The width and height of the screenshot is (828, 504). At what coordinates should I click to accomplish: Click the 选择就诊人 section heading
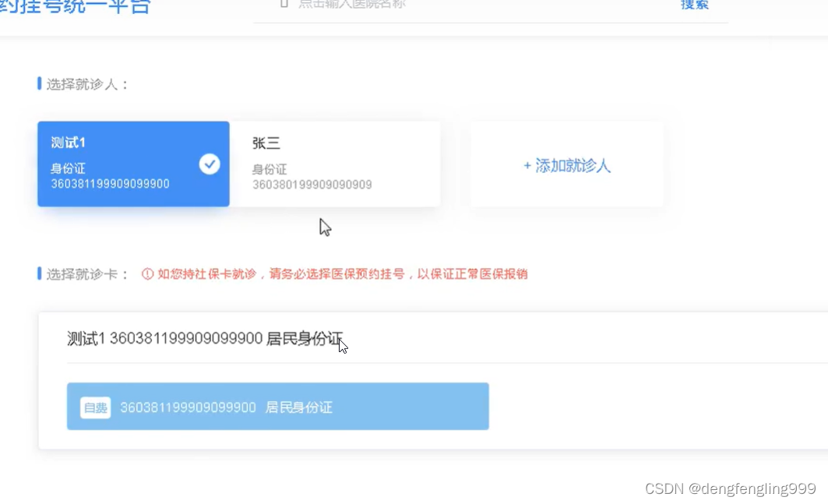(86, 85)
